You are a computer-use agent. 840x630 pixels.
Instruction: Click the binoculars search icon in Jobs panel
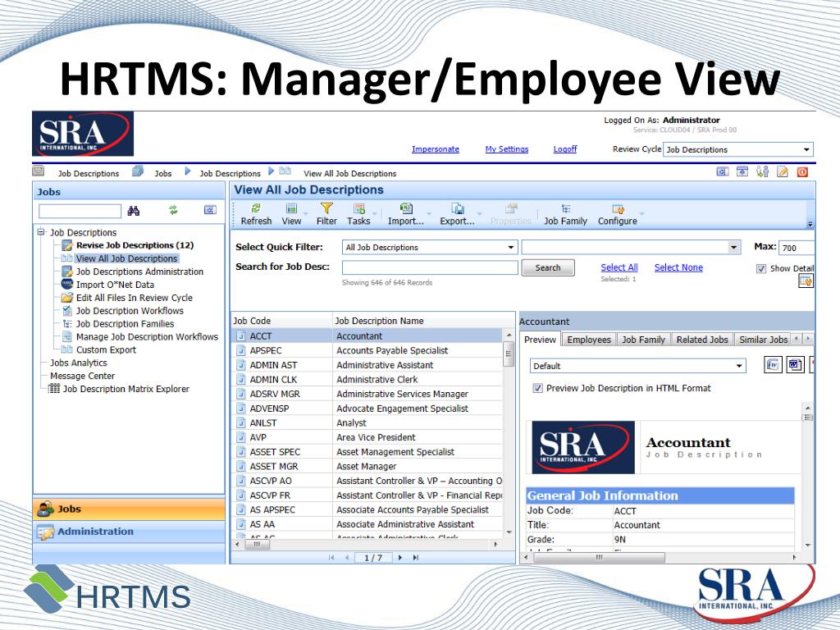pos(134,211)
